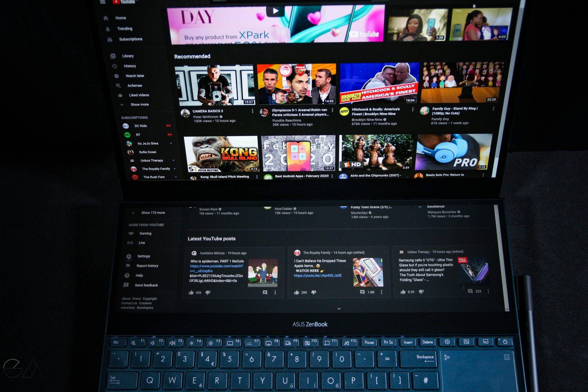Open options menu for CAMERA BASICS 3
This screenshot has width=588, height=392.
tap(252, 111)
